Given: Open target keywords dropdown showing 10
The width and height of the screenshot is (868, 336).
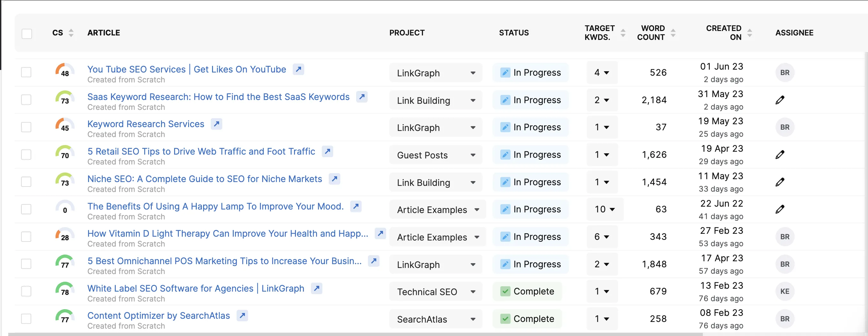Looking at the screenshot, I should (605, 209).
